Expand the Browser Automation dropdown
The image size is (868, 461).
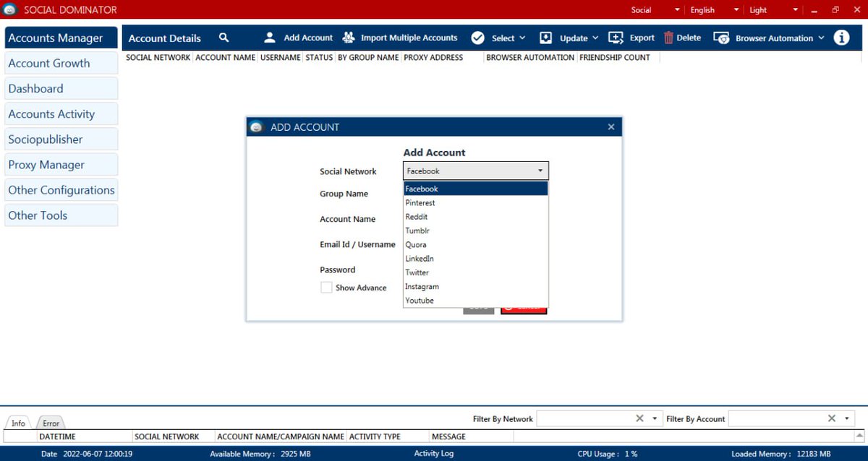pyautogui.click(x=821, y=38)
